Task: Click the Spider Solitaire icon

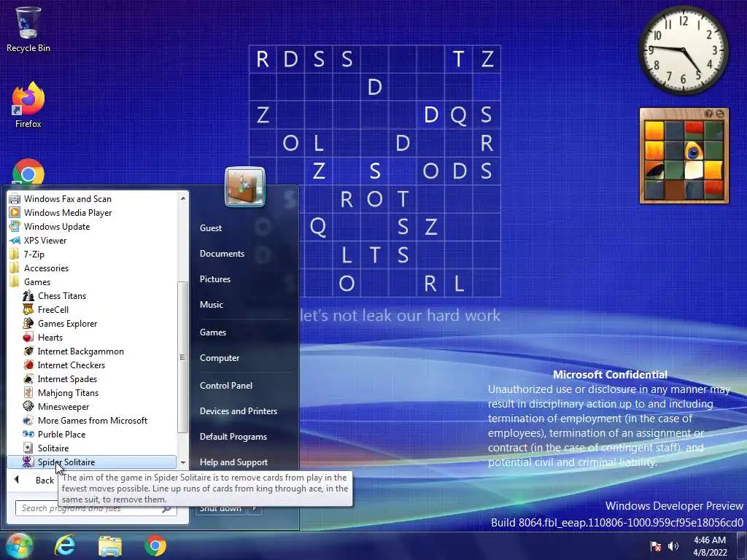Action: pos(28,462)
